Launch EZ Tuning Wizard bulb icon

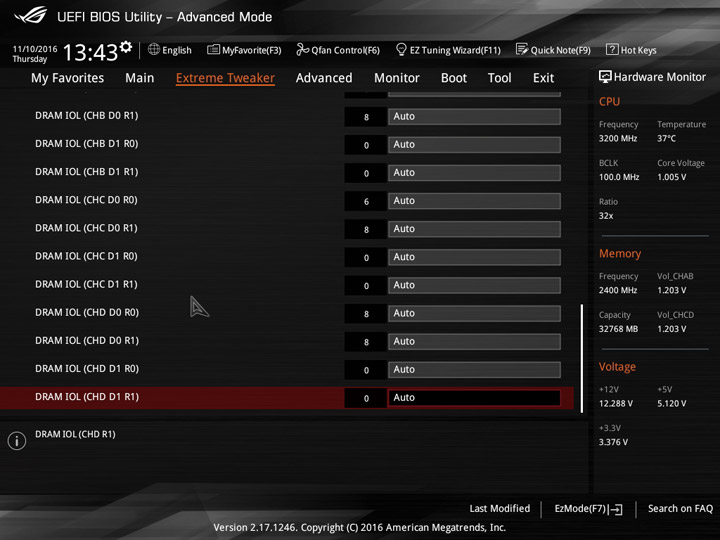coord(401,49)
